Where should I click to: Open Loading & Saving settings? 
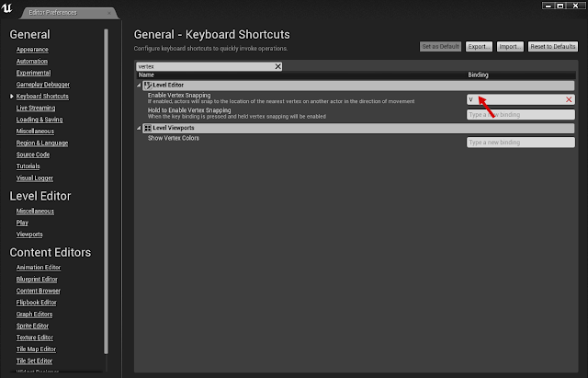point(40,120)
